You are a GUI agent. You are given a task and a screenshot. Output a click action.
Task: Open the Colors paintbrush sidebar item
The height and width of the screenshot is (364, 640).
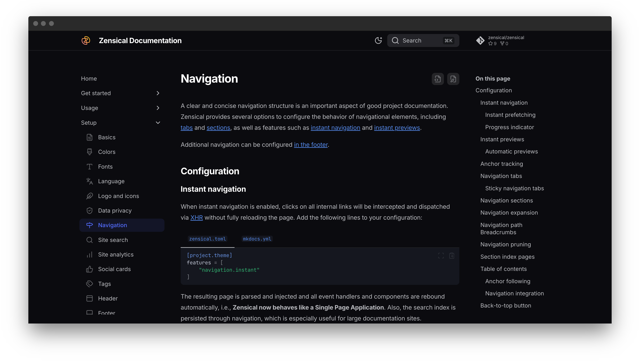[107, 152]
